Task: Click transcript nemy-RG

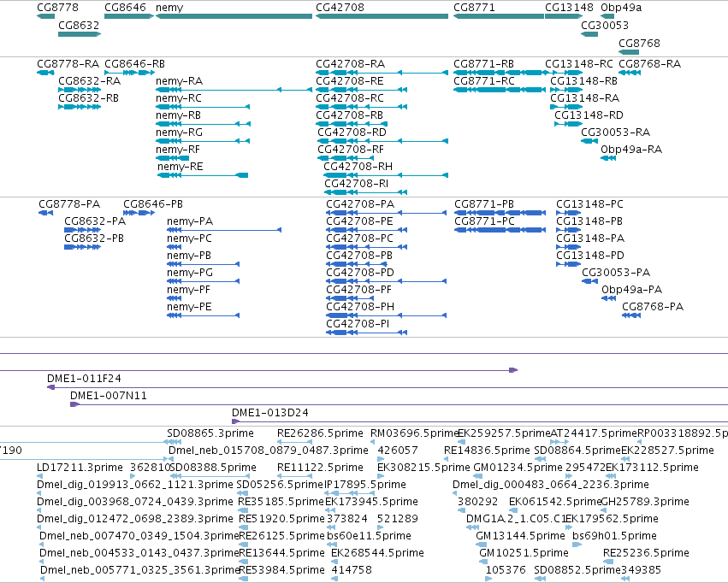Action: 203,141
